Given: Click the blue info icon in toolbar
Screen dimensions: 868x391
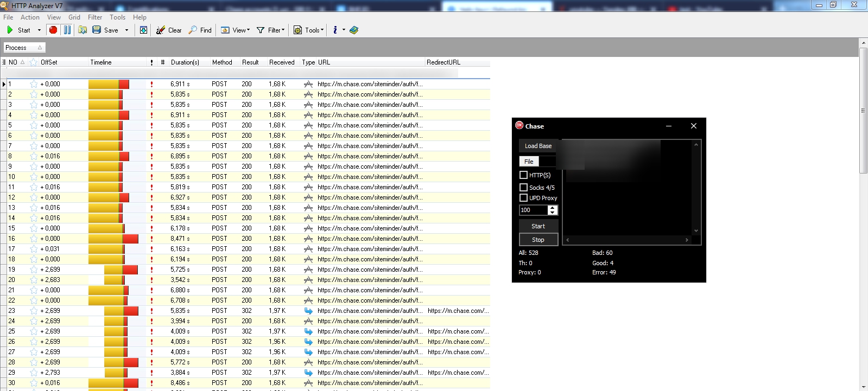Looking at the screenshot, I should 335,30.
